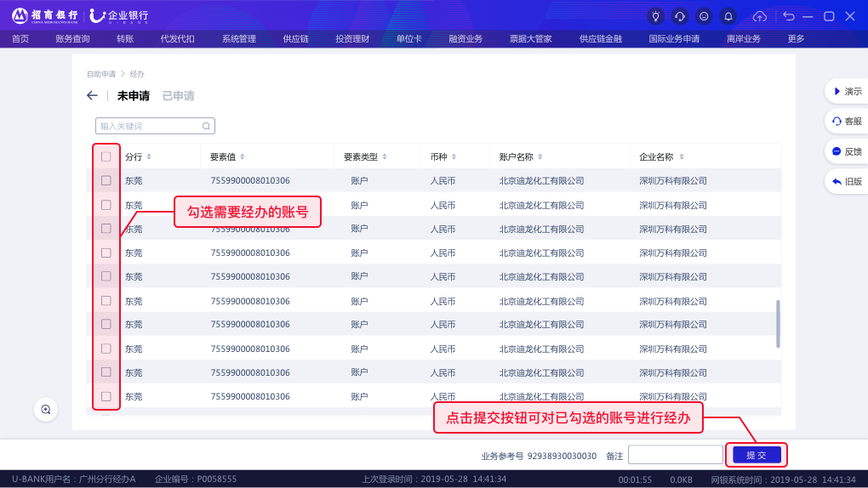The width and height of the screenshot is (868, 488).
Task: Toggle the select-all checkbox in table header
Action: 106,156
